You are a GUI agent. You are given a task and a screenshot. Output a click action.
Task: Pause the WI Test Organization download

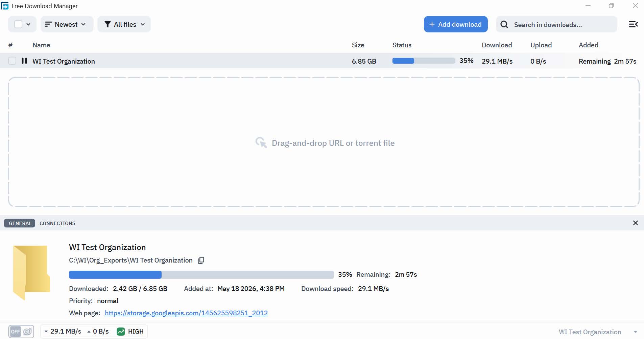(x=24, y=61)
